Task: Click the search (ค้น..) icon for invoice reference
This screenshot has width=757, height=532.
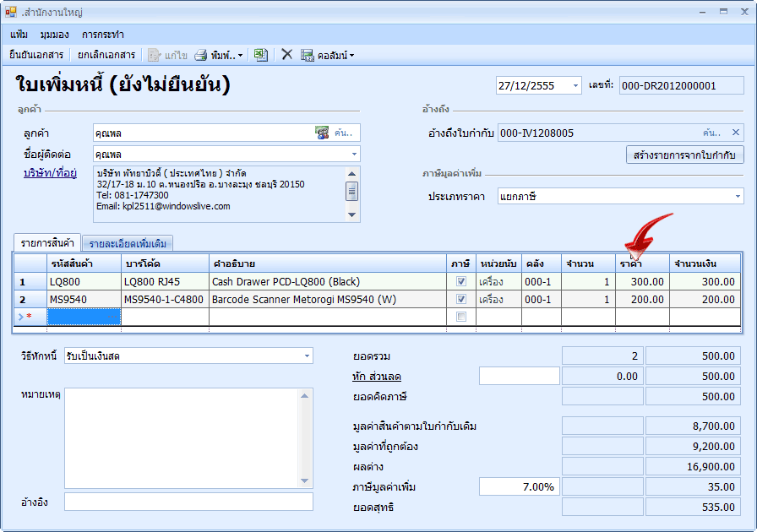Action: coord(712,133)
